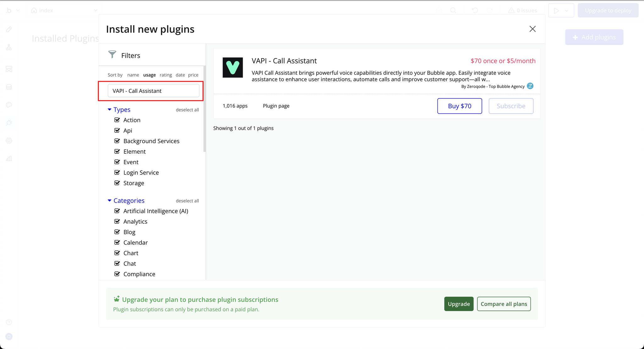
Task: Open the Workflow tab icon in sidebar
Action: tap(9, 47)
